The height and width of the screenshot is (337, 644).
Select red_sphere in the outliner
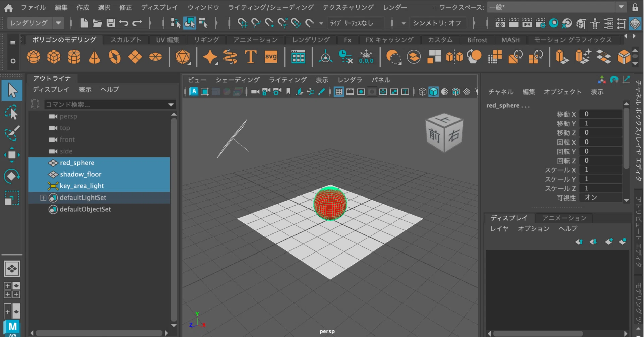point(99,163)
